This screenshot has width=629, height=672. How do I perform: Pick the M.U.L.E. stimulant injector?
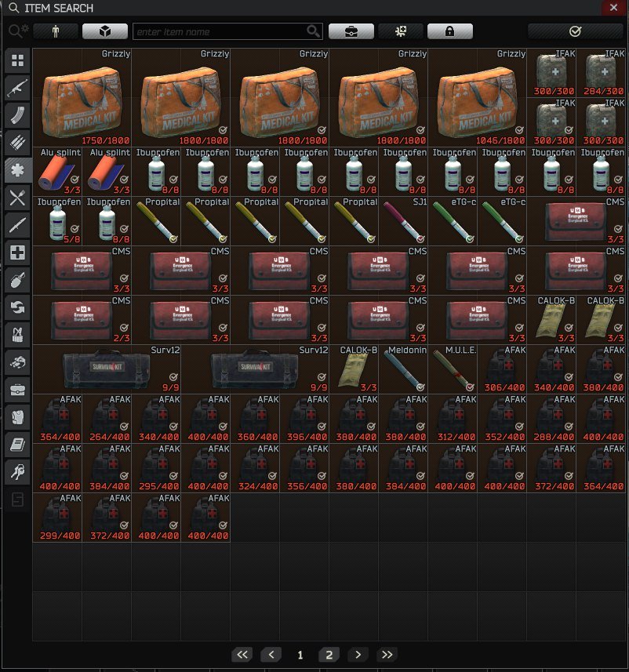point(453,369)
